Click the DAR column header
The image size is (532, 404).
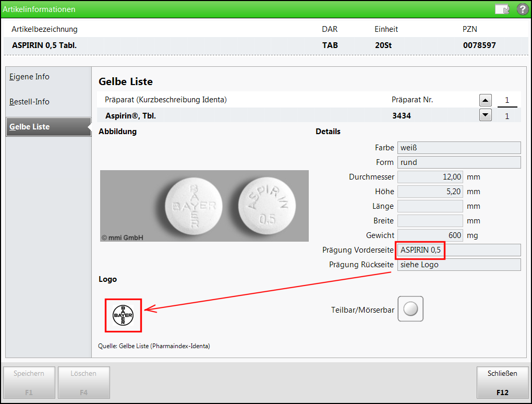click(330, 29)
